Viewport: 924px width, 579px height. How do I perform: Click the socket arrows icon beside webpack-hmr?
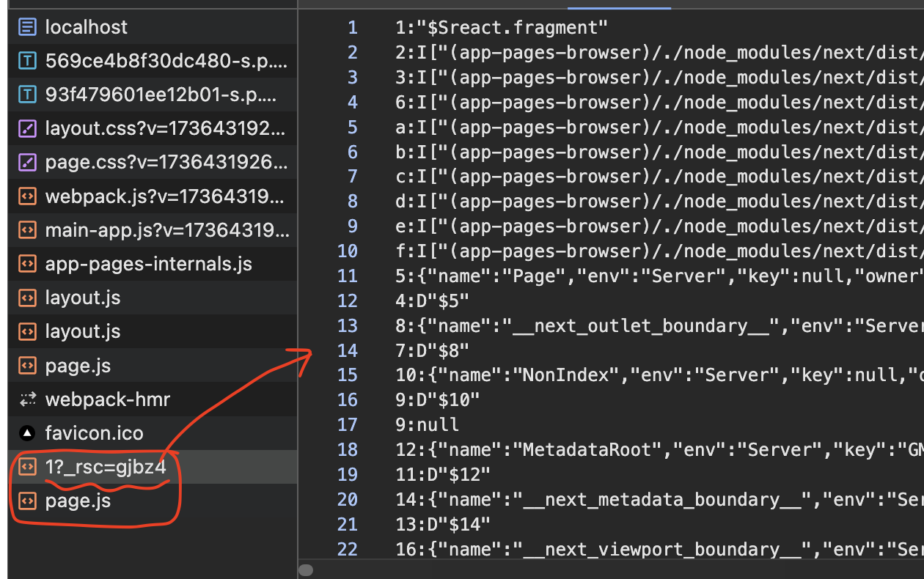(27, 399)
